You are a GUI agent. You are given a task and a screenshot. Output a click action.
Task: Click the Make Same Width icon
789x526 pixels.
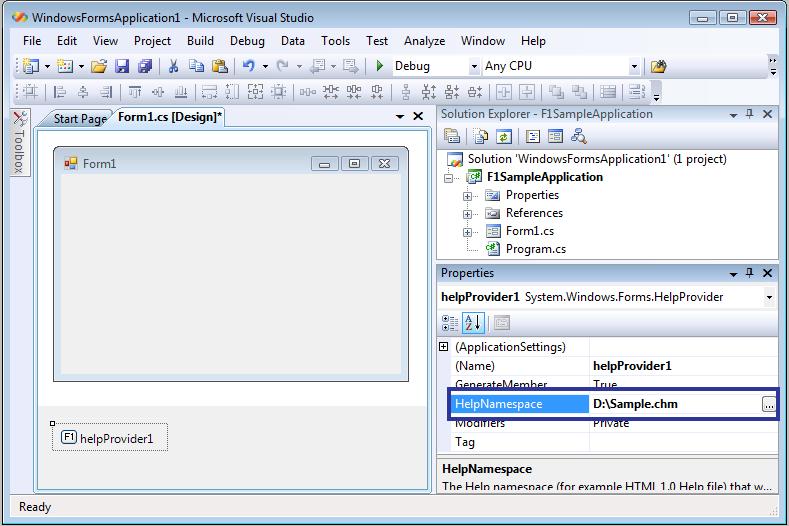click(x=209, y=92)
